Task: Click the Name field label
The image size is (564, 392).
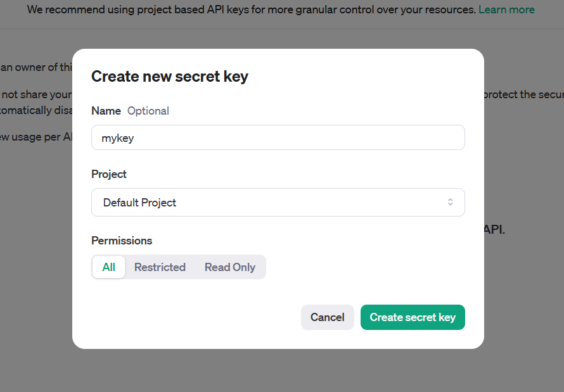Action: (105, 111)
